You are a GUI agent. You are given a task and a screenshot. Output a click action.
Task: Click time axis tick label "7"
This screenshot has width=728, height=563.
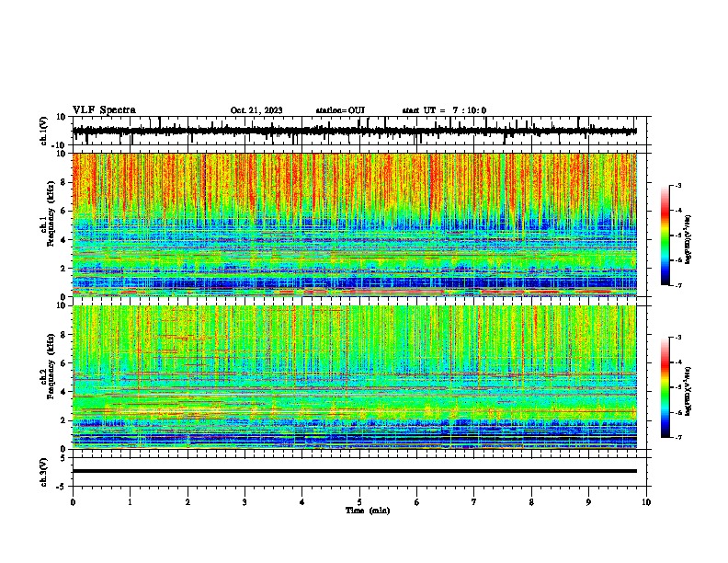(x=474, y=502)
